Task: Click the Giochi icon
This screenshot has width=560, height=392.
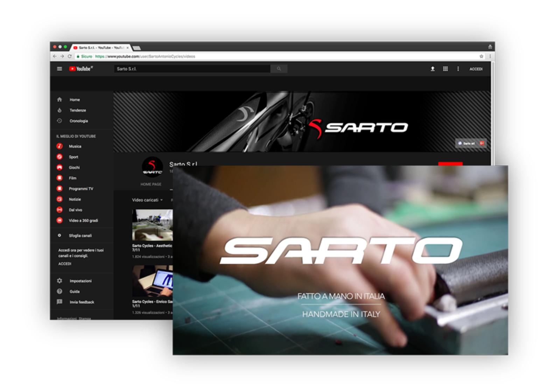Action: (x=59, y=167)
